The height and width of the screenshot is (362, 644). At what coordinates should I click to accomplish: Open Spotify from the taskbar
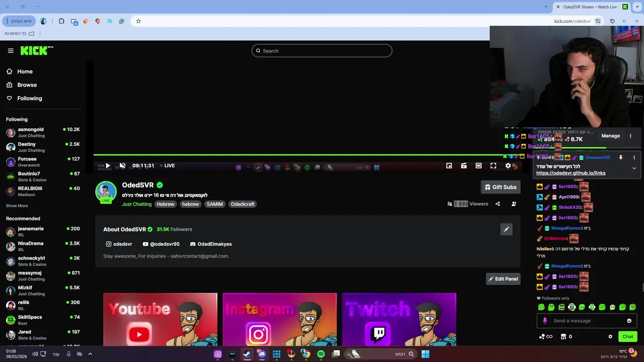tap(321, 354)
